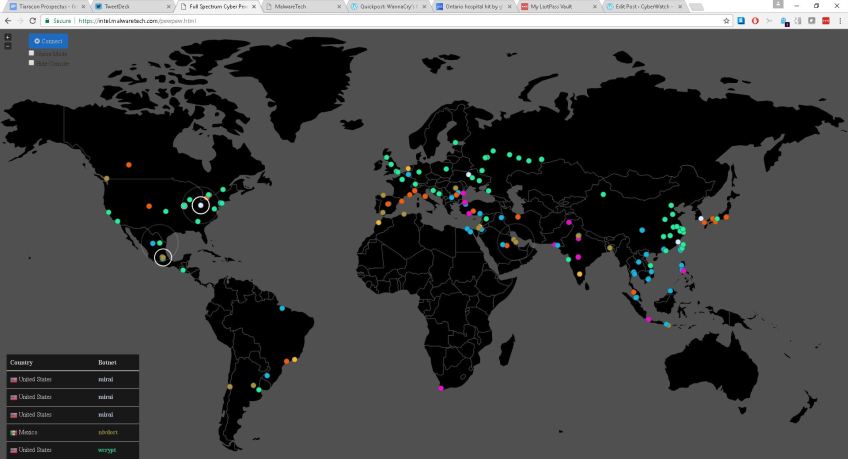Click the red LastPass extension icon
The image size is (848, 459).
coord(825,20)
